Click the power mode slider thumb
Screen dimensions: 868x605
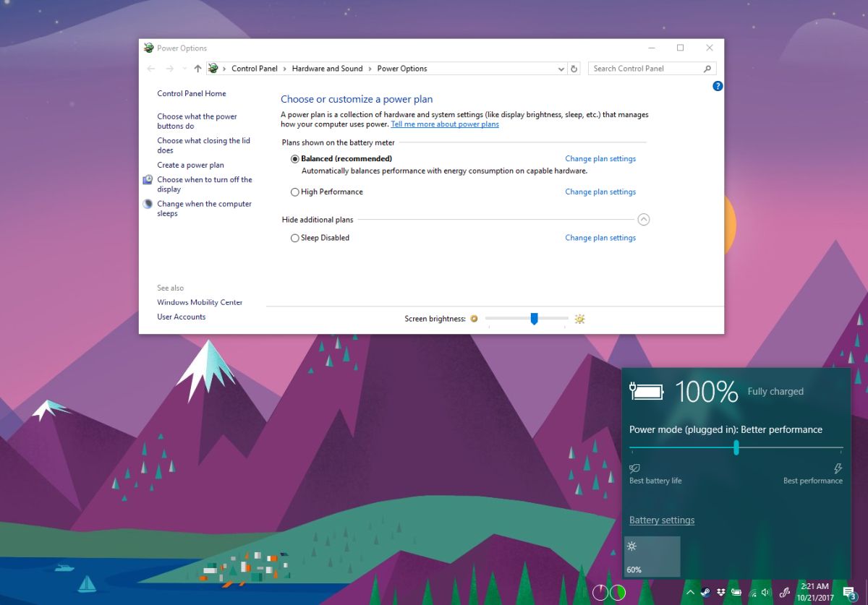[x=736, y=448]
